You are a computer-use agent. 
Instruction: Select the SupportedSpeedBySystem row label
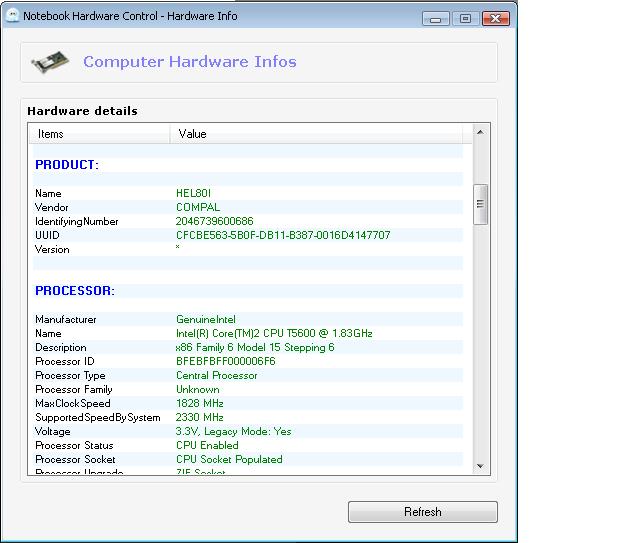tap(98, 418)
